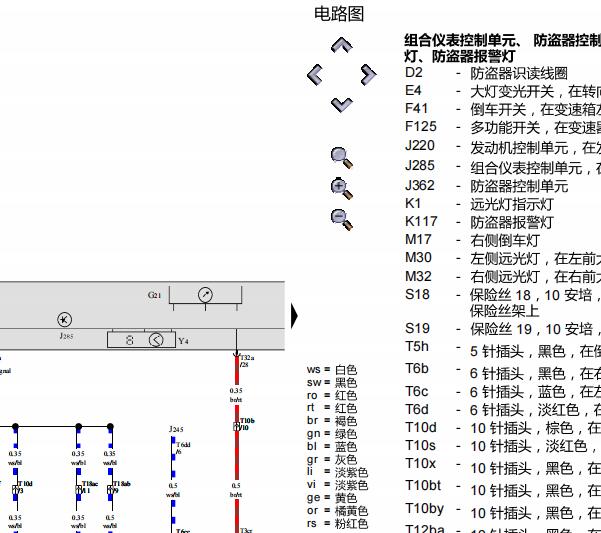
Task: Select legend entry T6c 蓝色插头
Action: pyautogui.click(x=503, y=392)
